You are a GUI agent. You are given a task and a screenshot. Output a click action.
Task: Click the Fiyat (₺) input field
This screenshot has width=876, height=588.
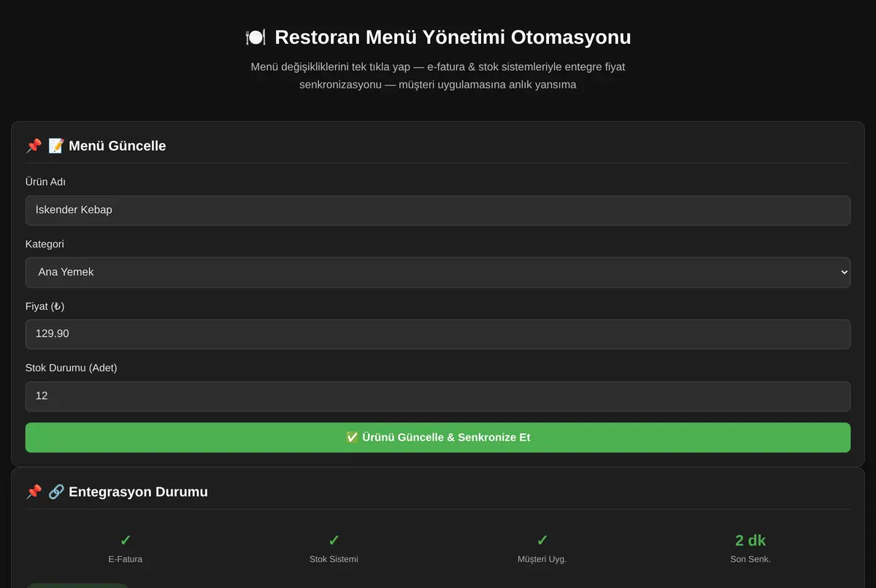tap(438, 334)
